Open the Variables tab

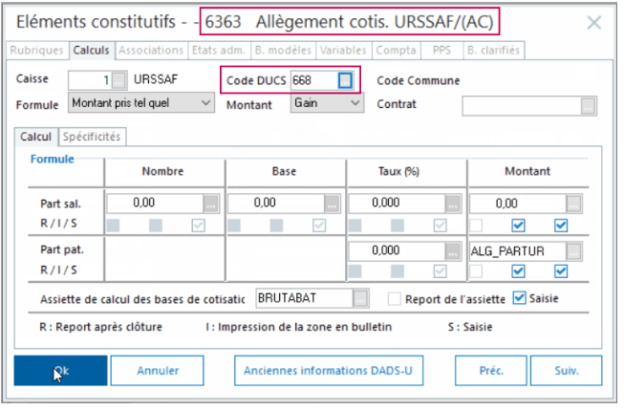tap(343, 50)
